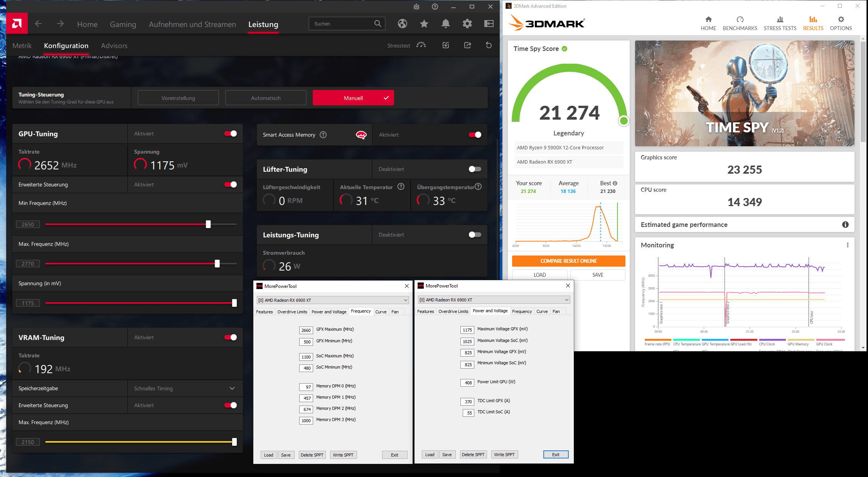Open Radeon settings gear icon
The height and width of the screenshot is (477, 868).
coord(467,24)
